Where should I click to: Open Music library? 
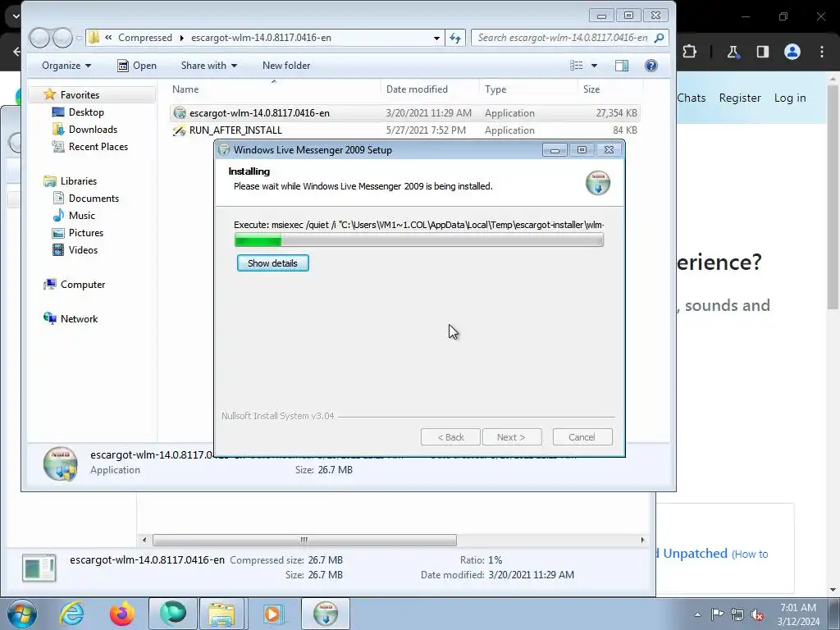pos(81,216)
